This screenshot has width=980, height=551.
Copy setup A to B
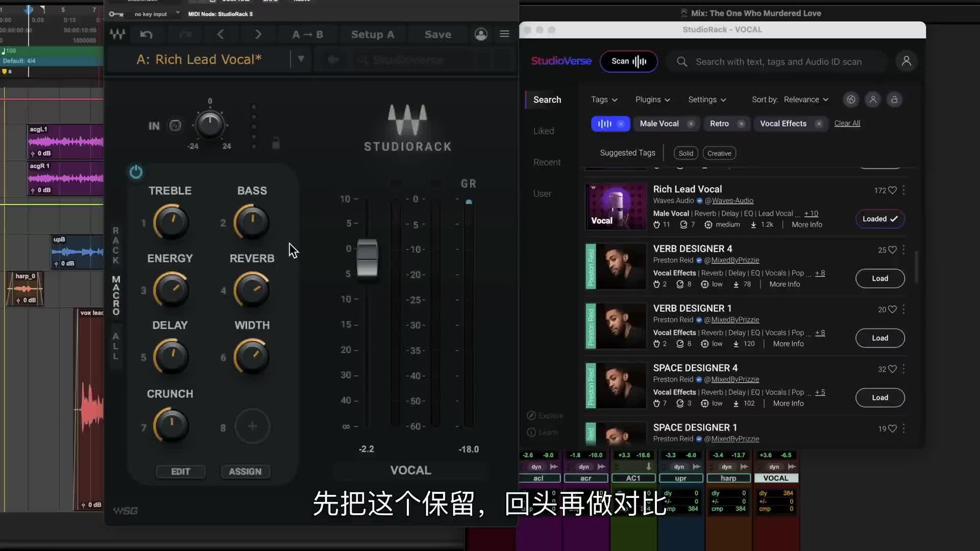(x=308, y=34)
